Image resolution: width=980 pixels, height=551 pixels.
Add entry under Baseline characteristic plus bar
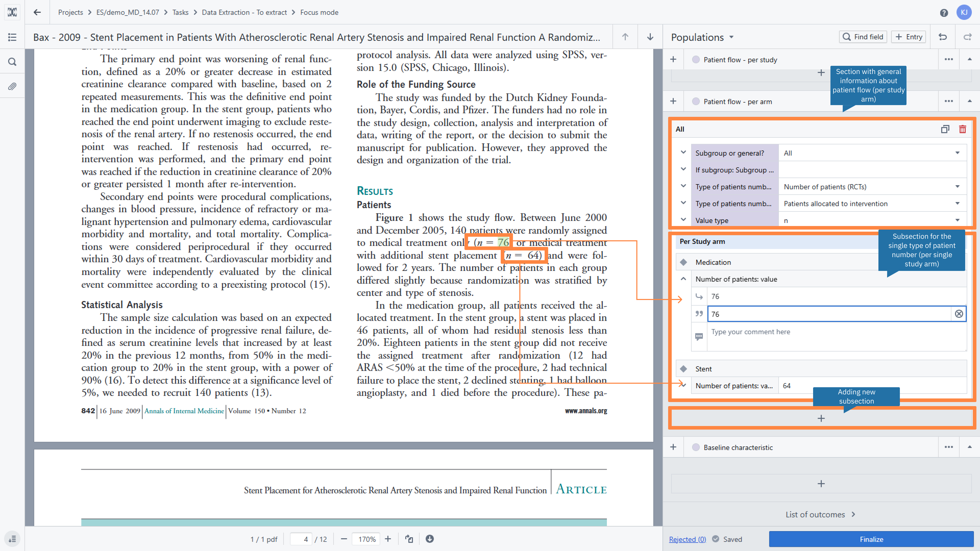821,484
